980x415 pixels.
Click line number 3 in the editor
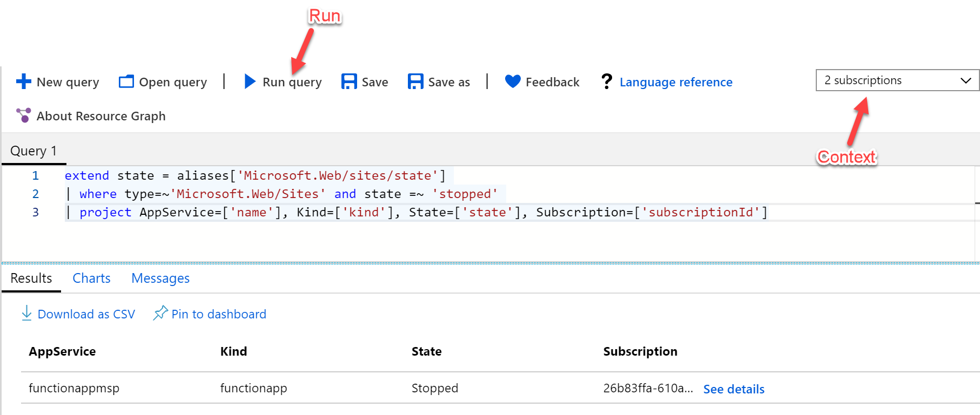(x=36, y=212)
